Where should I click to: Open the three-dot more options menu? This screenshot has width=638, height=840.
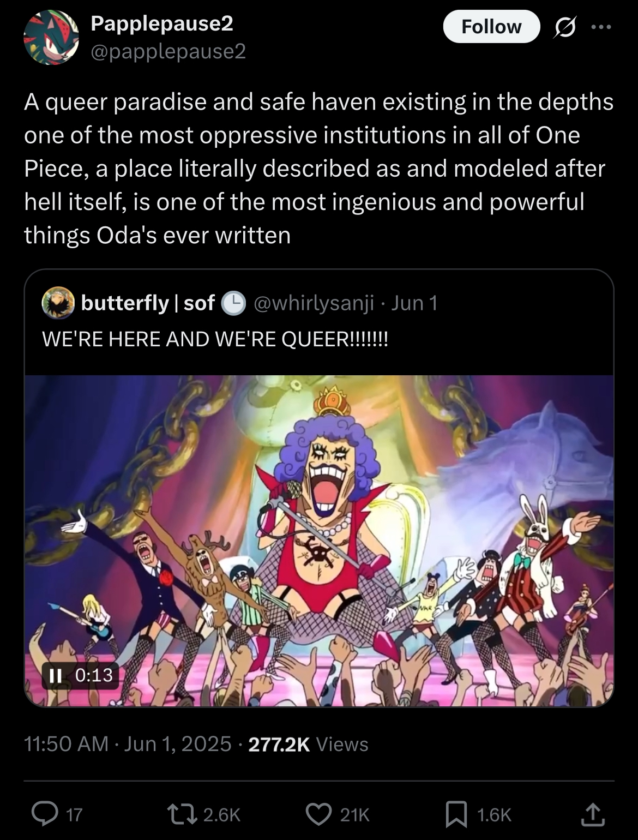(x=601, y=27)
